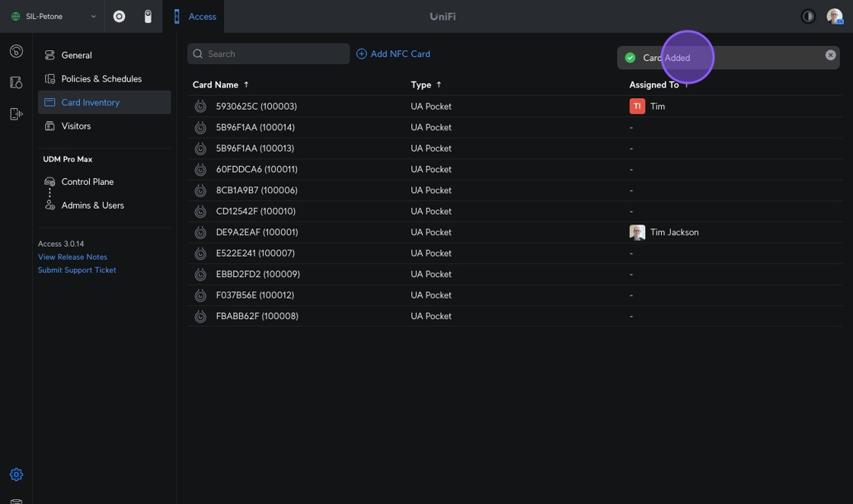This screenshot has width=853, height=504.
Task: Click the settings gear icon
Action: (x=16, y=474)
